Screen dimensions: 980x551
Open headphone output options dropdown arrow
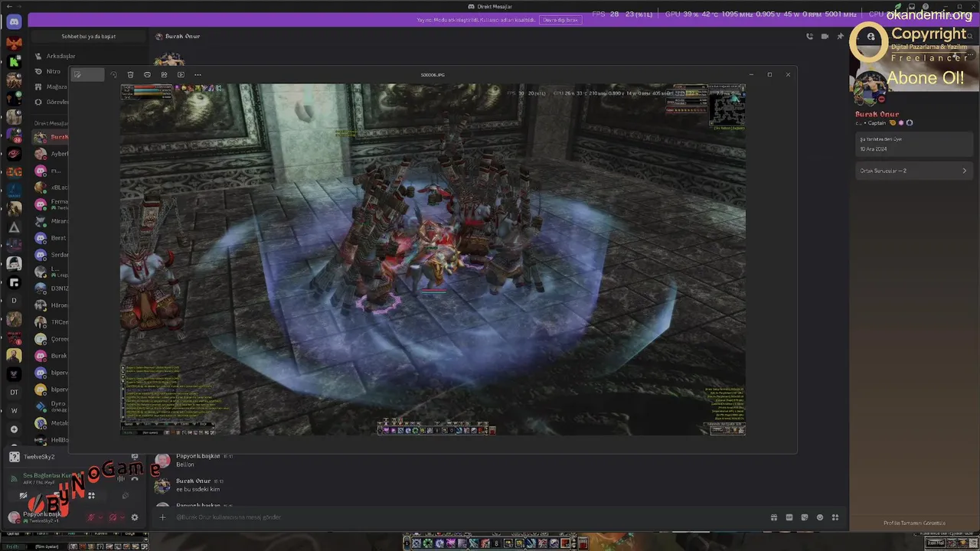click(x=122, y=517)
